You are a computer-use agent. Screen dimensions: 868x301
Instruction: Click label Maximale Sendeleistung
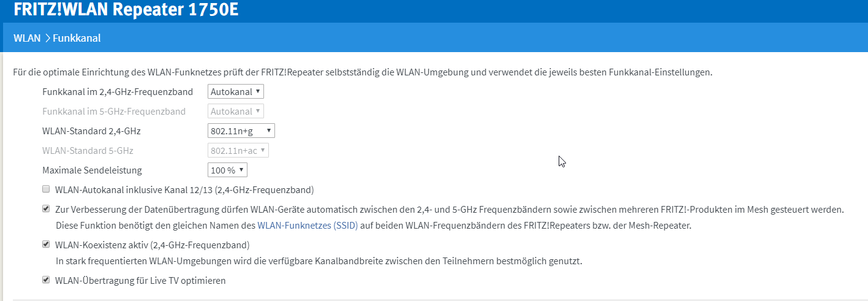pyautogui.click(x=92, y=170)
